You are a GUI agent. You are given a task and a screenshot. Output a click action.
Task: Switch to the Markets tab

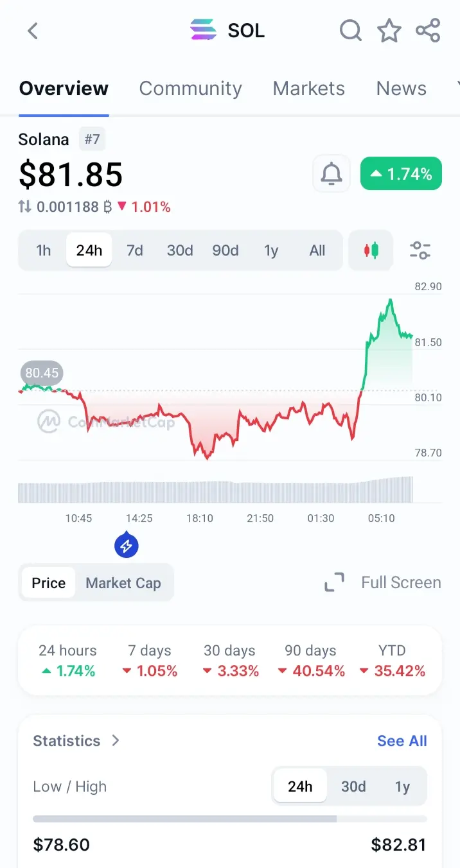[x=309, y=88]
